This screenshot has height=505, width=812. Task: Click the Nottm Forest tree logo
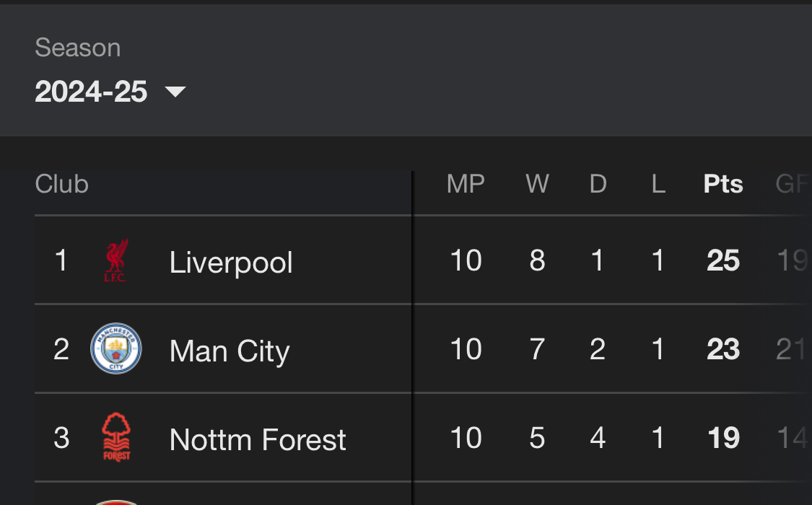pos(115,438)
